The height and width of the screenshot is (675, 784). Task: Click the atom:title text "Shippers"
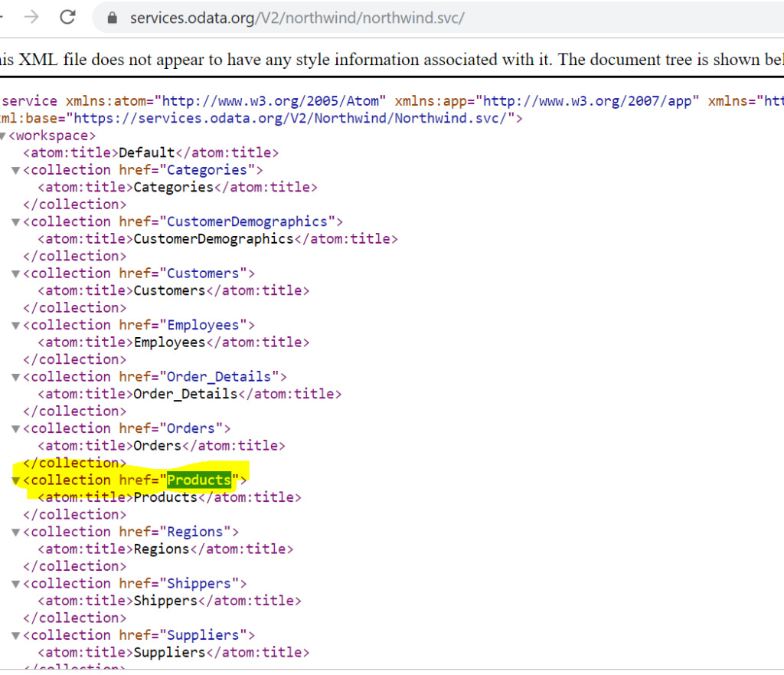[x=165, y=601]
